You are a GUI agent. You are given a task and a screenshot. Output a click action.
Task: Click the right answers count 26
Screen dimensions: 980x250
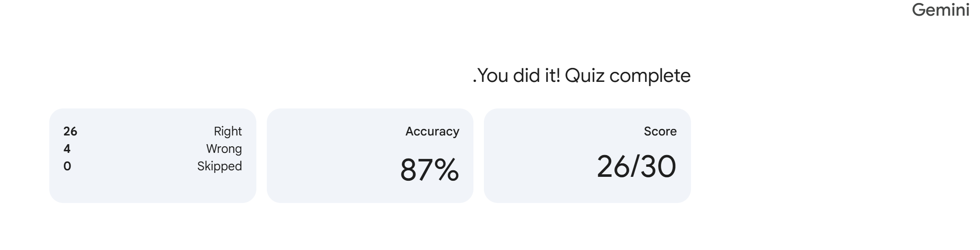coord(70,131)
